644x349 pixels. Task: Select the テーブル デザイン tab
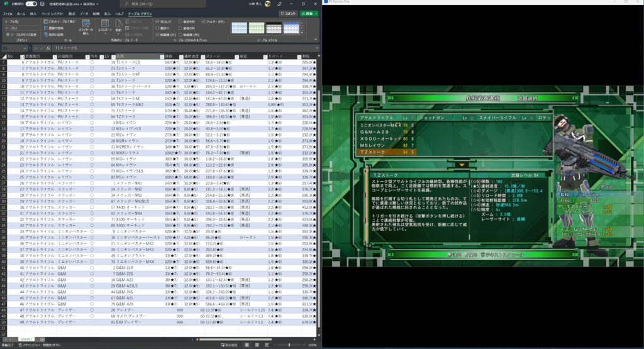[140, 14]
